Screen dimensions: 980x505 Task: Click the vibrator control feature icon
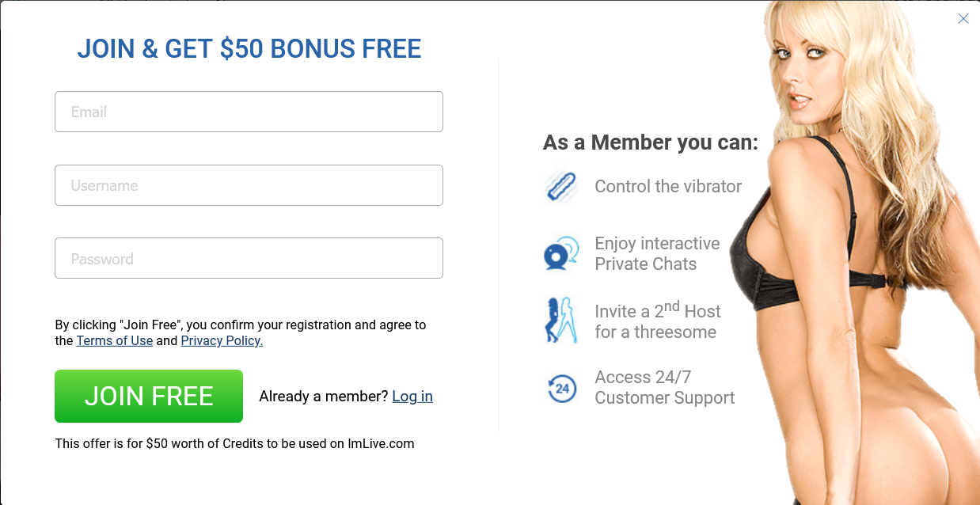click(561, 187)
